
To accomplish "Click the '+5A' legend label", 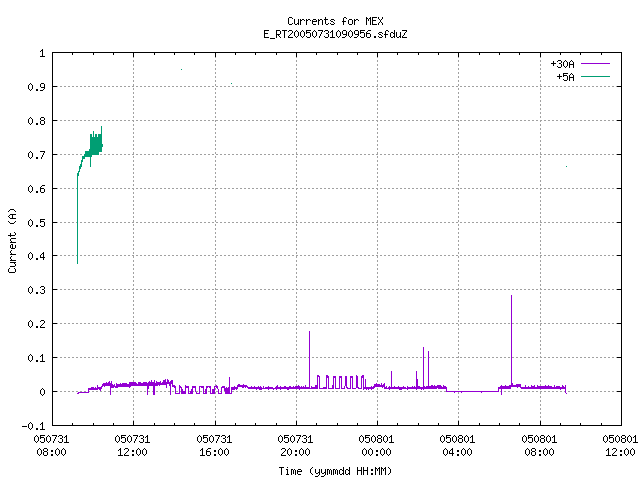I will (565, 77).
